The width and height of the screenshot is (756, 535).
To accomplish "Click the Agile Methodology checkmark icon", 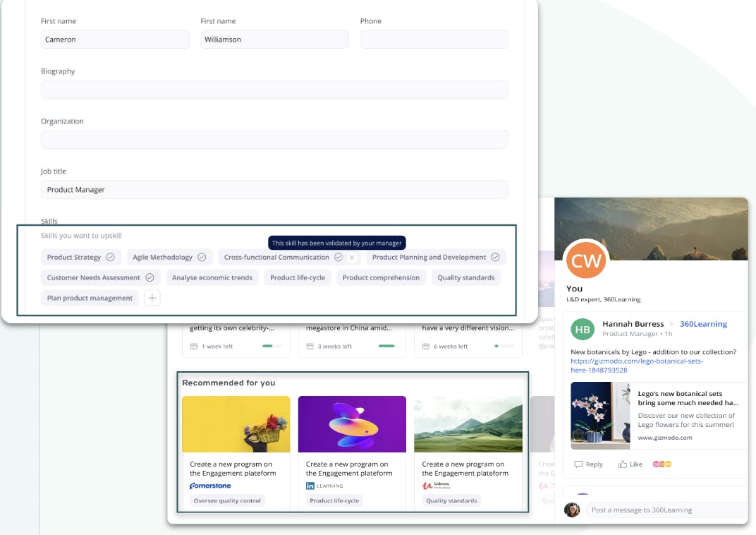I will pos(202,258).
